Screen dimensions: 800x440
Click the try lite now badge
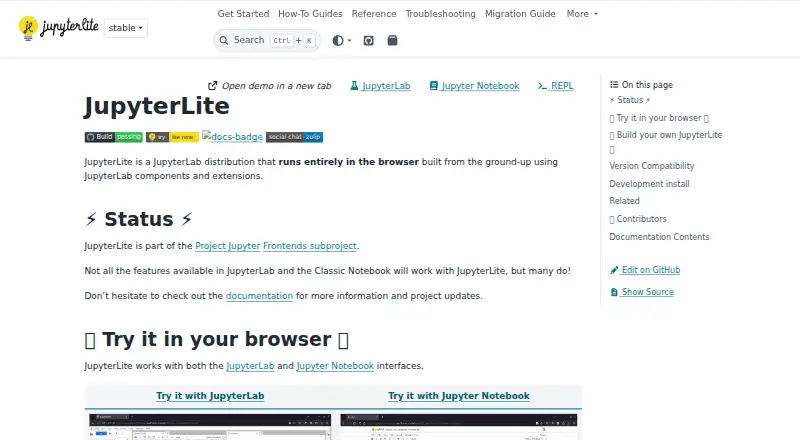coord(172,137)
